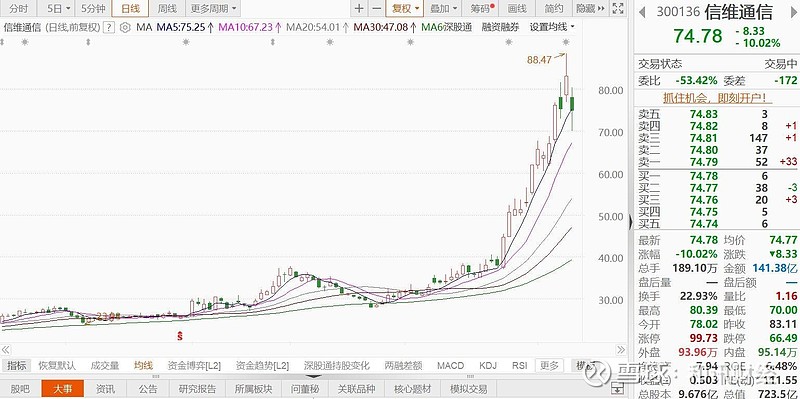The image size is (800, 399).
Task: Click 卖五 price 74.83
Action: tap(704, 114)
